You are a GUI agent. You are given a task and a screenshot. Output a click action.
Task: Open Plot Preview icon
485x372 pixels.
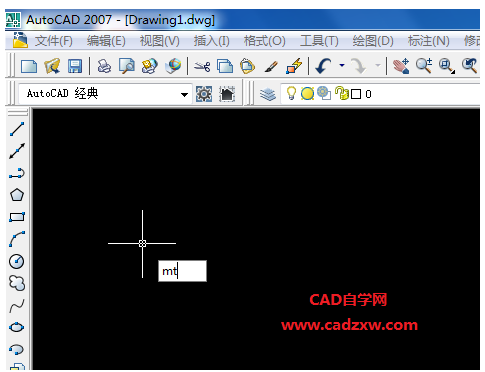(127, 66)
